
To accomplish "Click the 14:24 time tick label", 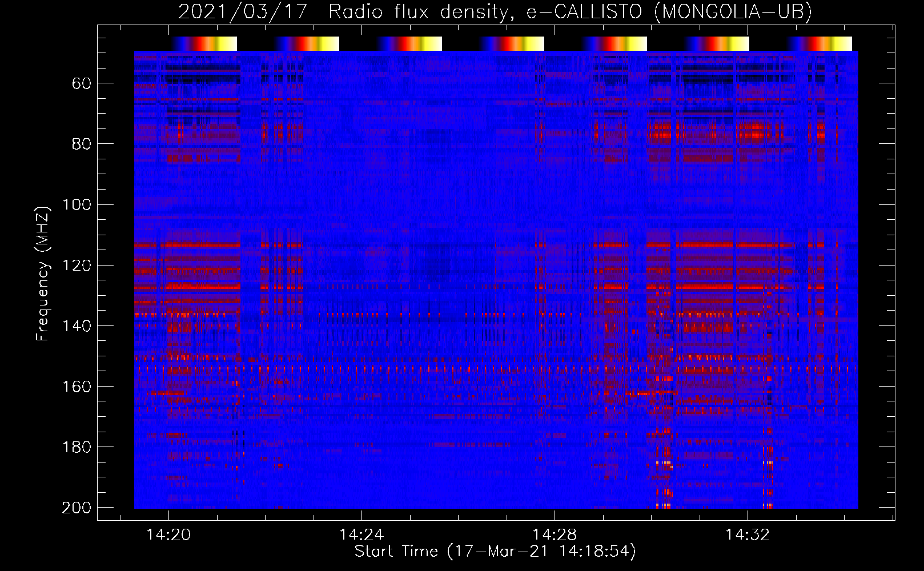I will (x=361, y=534).
